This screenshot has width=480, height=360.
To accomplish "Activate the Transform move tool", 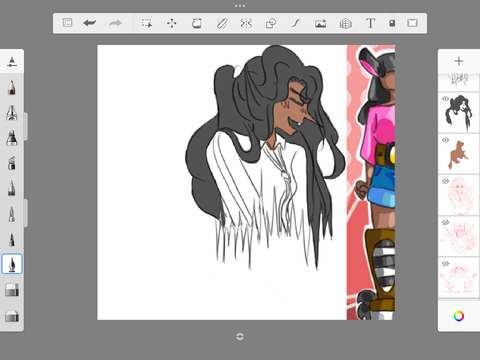I will (x=172, y=23).
